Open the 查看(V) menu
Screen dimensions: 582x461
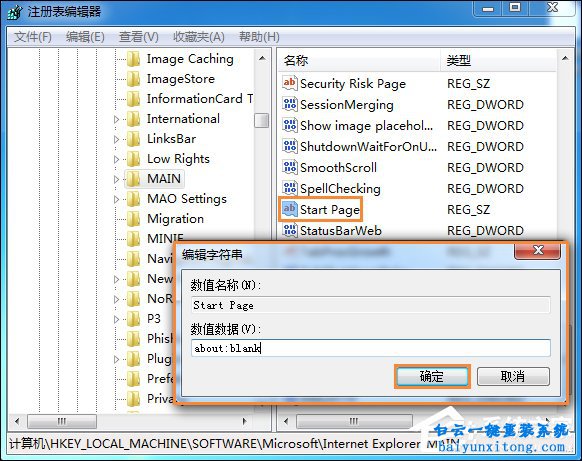click(138, 37)
